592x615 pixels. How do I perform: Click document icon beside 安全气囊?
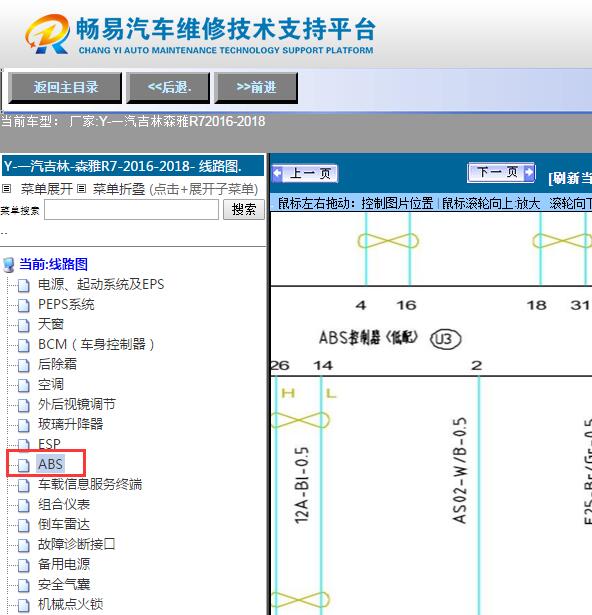click(24, 586)
